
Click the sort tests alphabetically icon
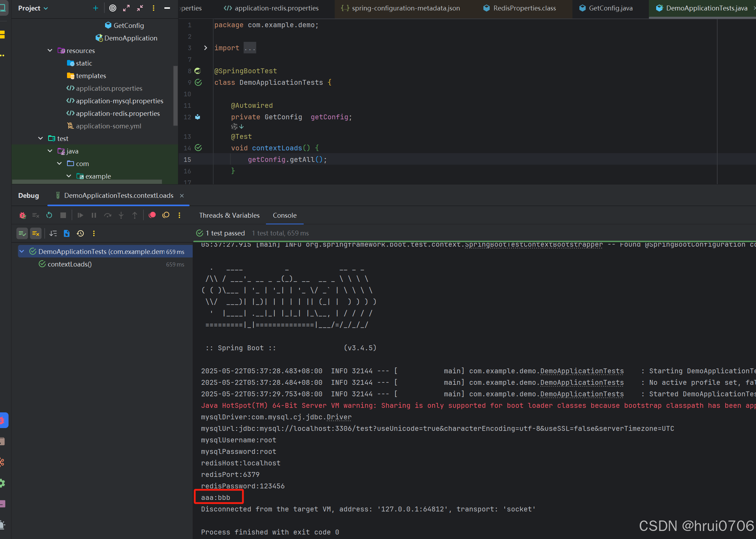tap(53, 233)
